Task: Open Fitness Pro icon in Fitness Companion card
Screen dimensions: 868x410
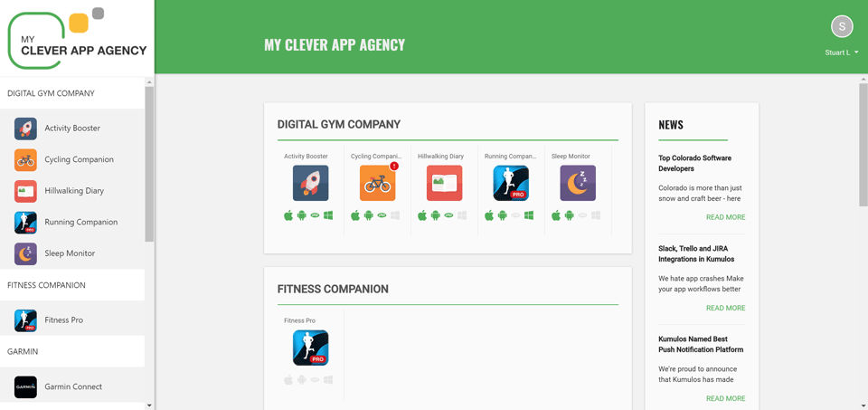Action: [x=310, y=348]
